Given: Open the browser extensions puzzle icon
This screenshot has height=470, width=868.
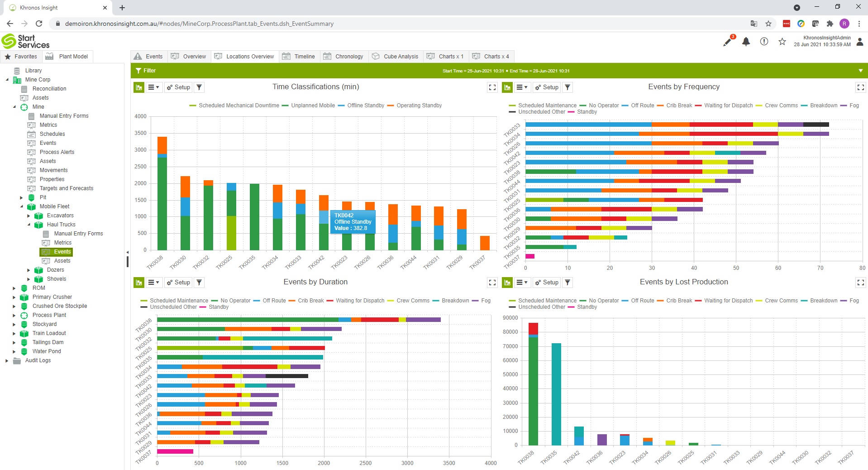Looking at the screenshot, I should point(830,24).
